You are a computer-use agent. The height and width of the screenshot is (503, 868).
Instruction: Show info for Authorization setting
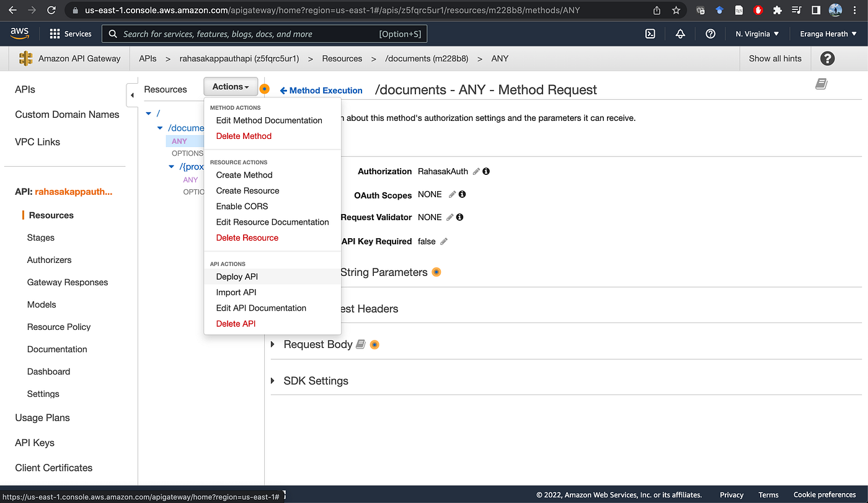(x=486, y=171)
